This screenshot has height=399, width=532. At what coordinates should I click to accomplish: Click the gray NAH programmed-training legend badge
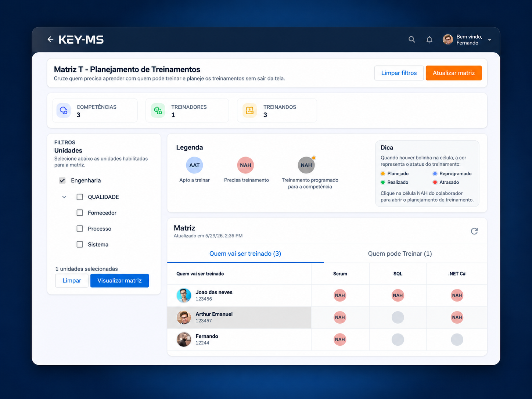pos(306,165)
